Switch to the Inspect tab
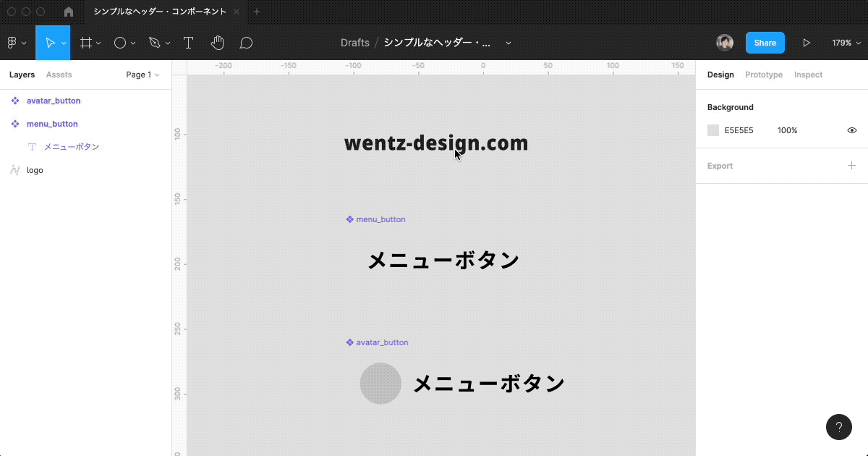 [x=808, y=75]
